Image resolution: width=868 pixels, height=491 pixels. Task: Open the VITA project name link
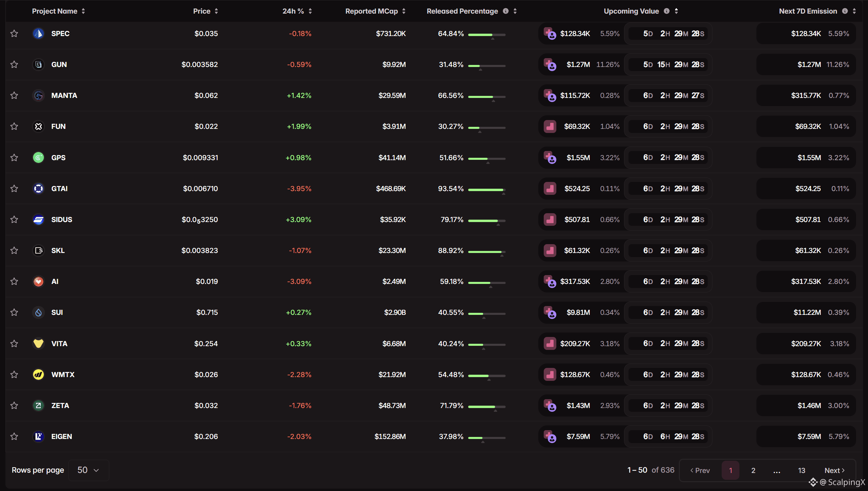60,344
